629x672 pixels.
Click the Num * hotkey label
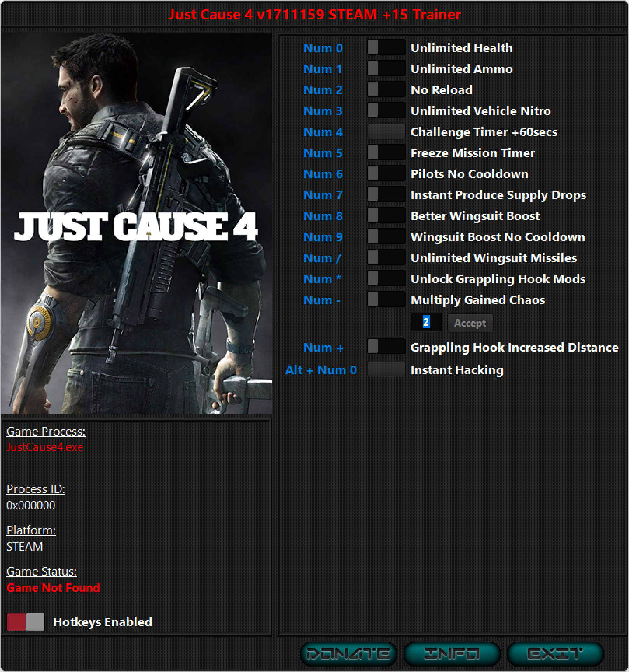(322, 279)
